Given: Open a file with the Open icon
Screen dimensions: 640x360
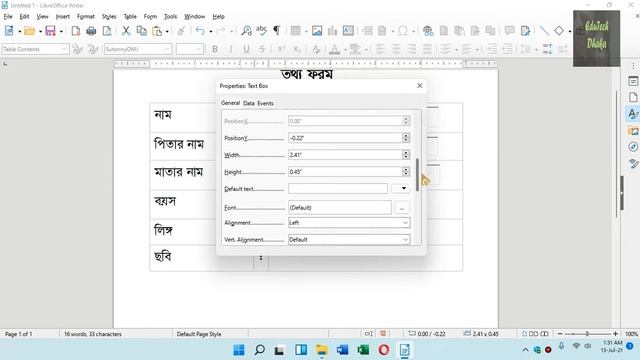Looking at the screenshot, I should 29,31.
